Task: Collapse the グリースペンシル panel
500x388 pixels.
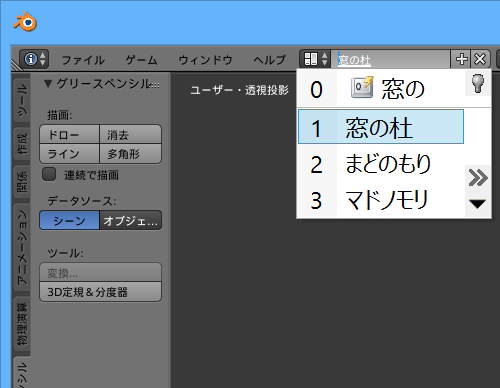Action: point(48,84)
